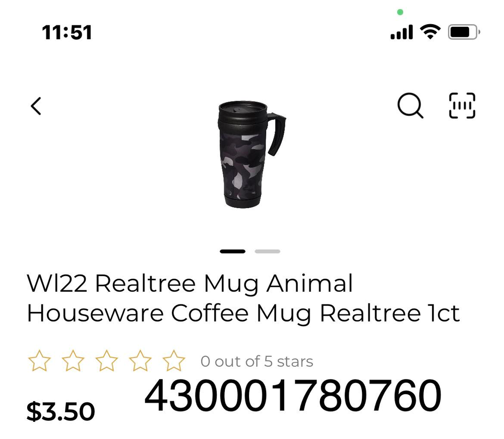Tap the '0 out of 5 stars' rating text

tap(257, 361)
